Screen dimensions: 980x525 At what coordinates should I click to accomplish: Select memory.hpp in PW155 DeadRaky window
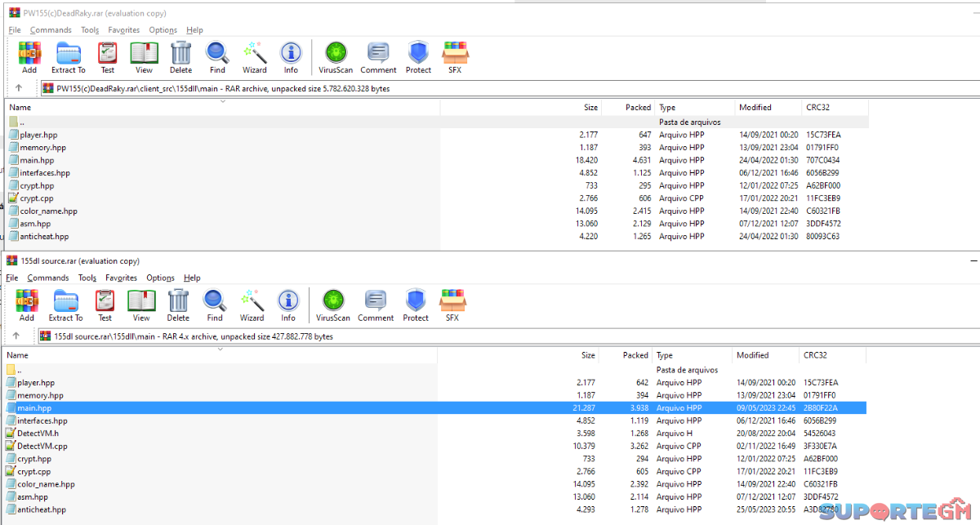tap(438, 148)
